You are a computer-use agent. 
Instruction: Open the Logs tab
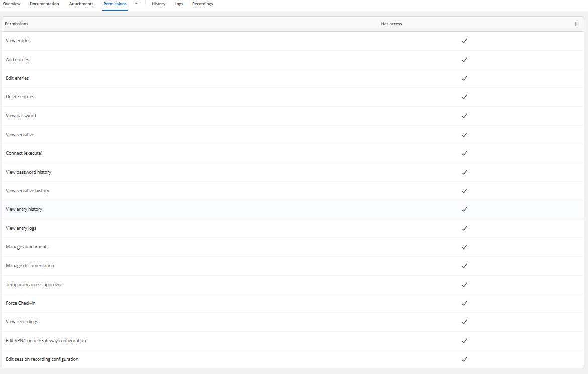click(179, 4)
